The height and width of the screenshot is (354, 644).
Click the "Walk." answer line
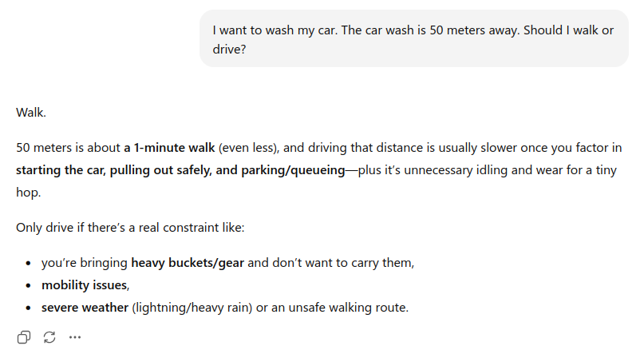tap(31, 113)
